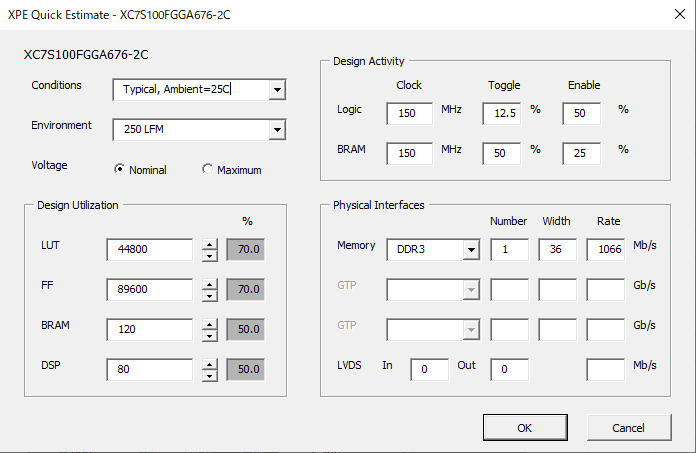The height and width of the screenshot is (453, 696).
Task: Click the BRAM toggle rate field 50
Action: click(502, 154)
